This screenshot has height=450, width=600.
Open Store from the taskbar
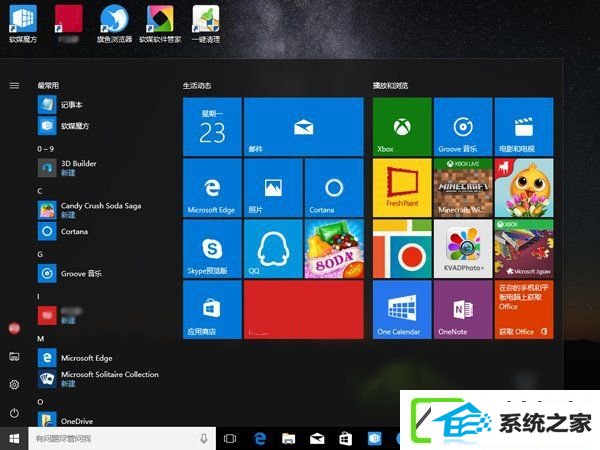tap(346, 439)
